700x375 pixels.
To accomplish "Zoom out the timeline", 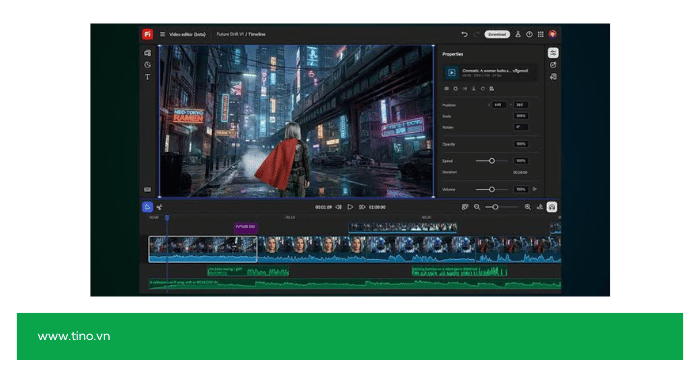I will pos(477,207).
